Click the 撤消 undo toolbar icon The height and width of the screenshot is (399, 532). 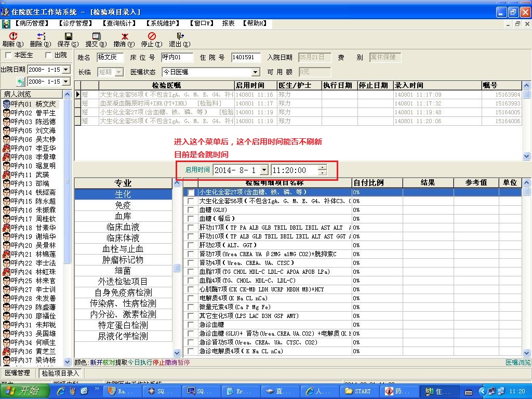click(125, 36)
